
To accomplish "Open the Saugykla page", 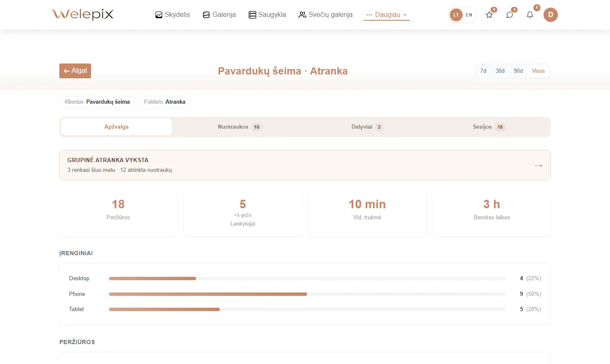I will (267, 15).
